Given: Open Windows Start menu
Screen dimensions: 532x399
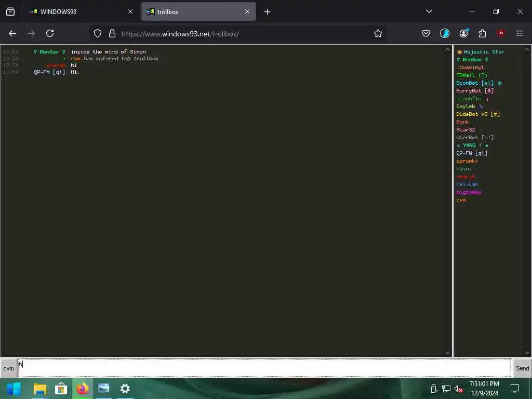Looking at the screenshot, I should (x=14, y=389).
